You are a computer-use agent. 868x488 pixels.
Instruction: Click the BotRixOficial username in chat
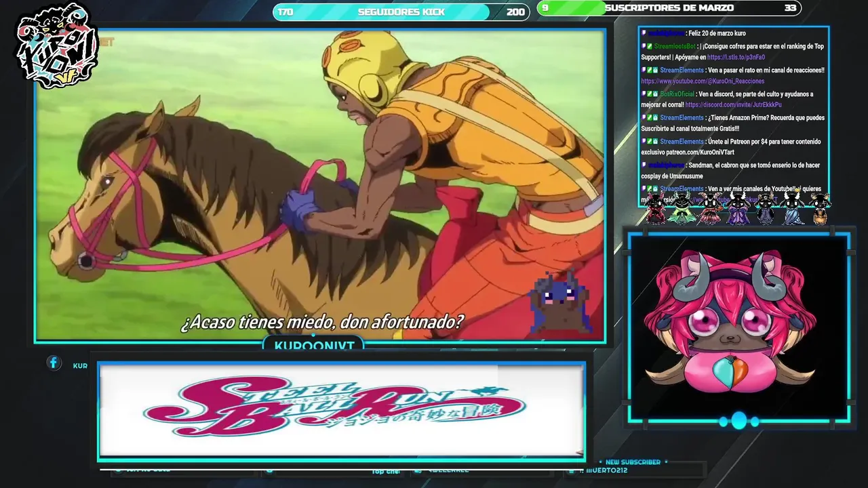677,94
